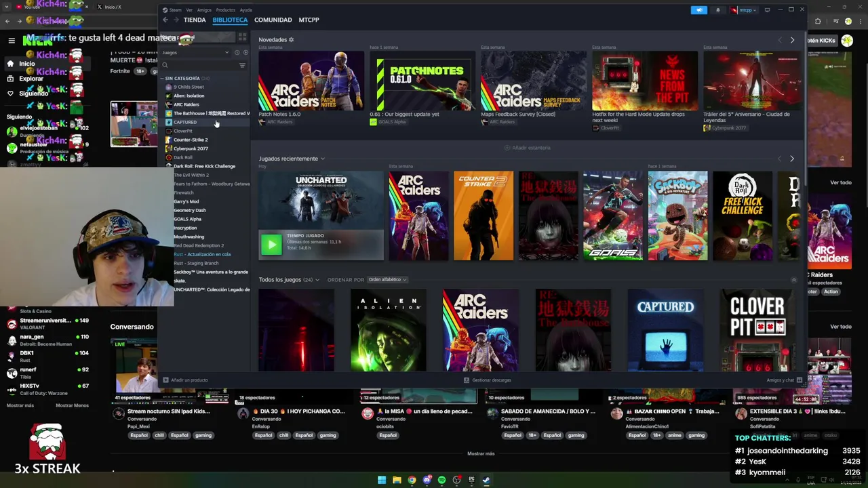
Task: Open the Ver menu
Action: click(x=189, y=10)
